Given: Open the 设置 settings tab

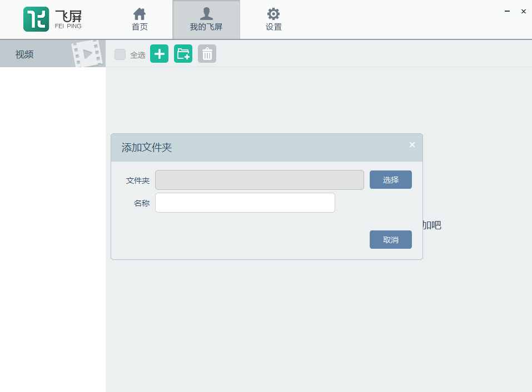Looking at the screenshot, I should 274,19.
